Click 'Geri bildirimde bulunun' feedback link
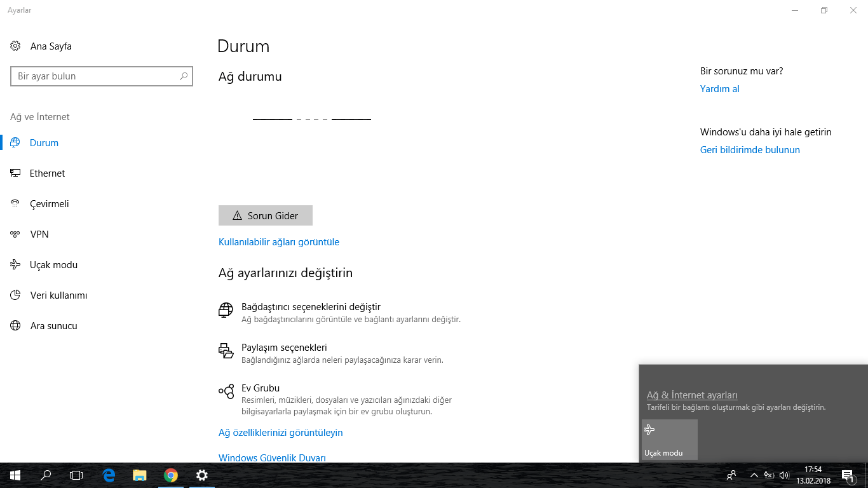The image size is (868, 488). point(750,150)
